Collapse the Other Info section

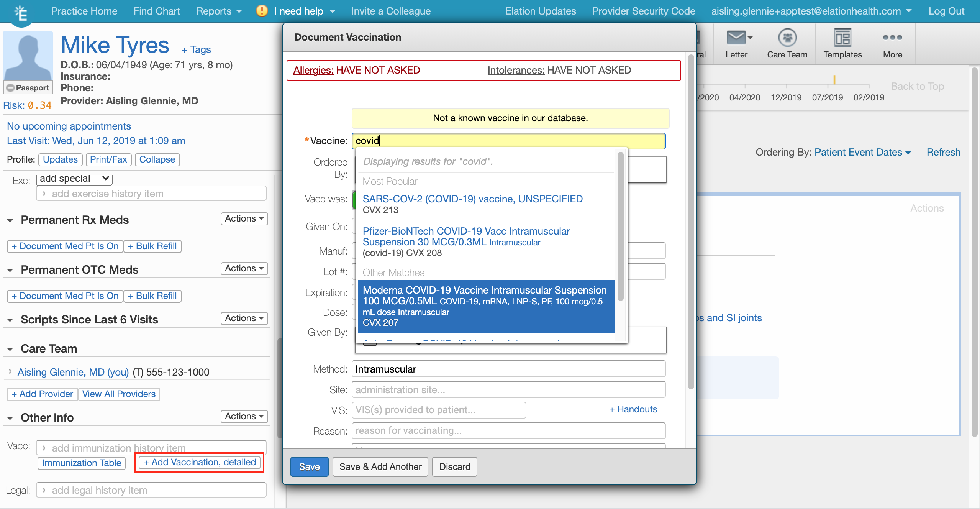10,418
